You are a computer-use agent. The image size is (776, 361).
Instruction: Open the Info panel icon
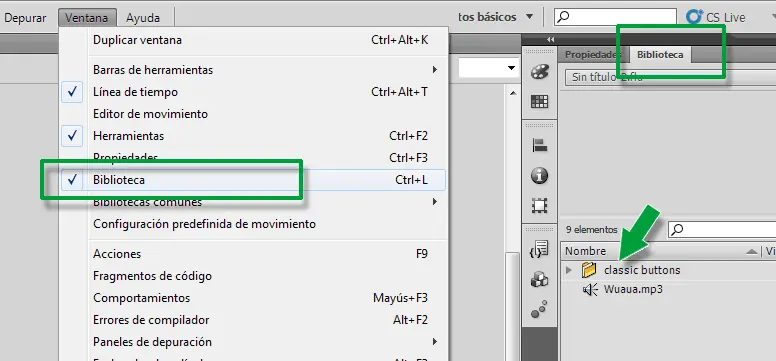tap(539, 175)
